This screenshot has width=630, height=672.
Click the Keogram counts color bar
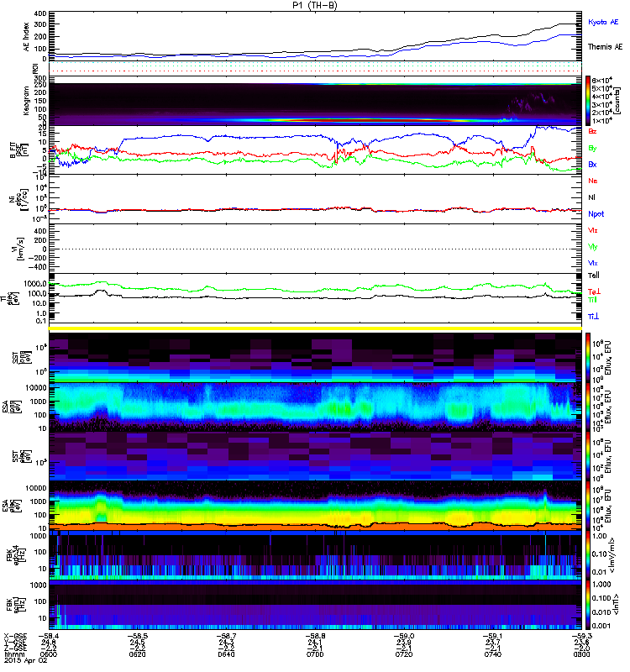pos(588,101)
